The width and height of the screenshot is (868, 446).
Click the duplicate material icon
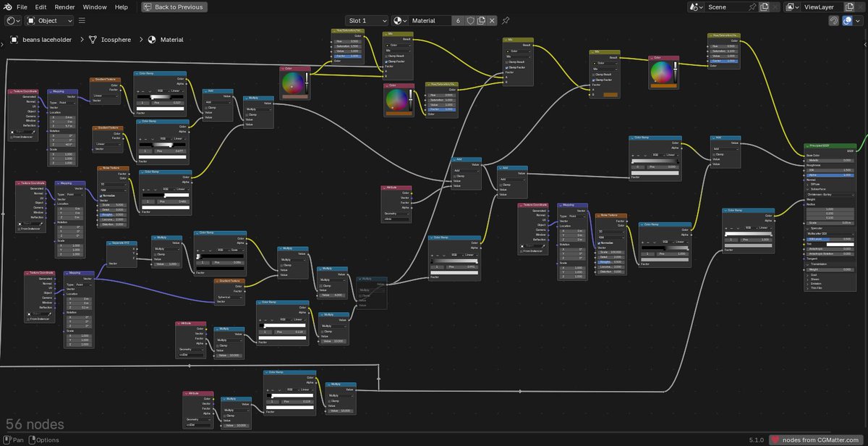(481, 21)
